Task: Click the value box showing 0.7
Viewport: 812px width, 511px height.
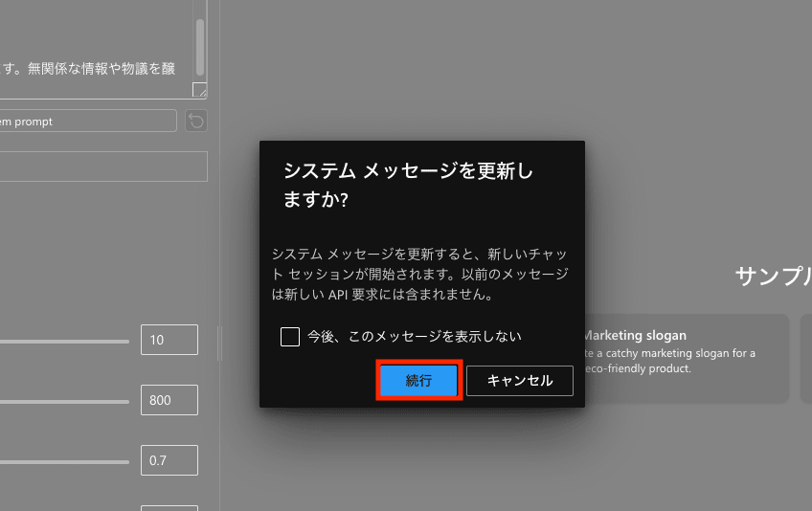Action: (169, 460)
